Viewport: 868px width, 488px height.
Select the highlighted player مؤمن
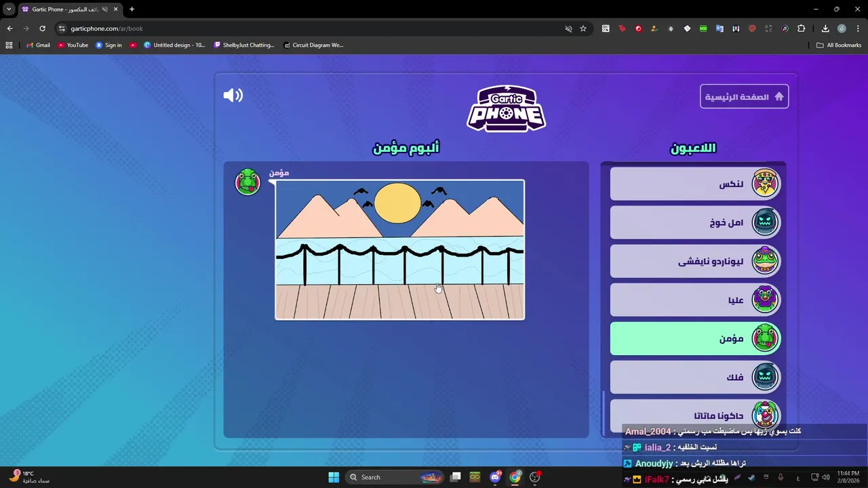pyautogui.click(x=695, y=338)
